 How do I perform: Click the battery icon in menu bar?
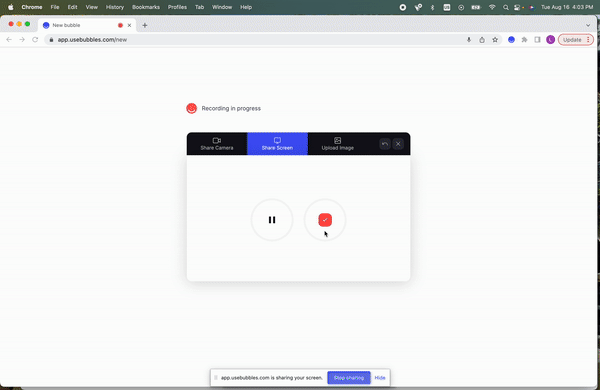pos(476,7)
